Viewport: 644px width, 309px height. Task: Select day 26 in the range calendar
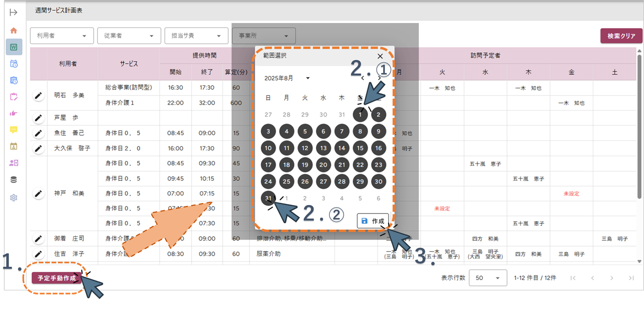coord(305,181)
